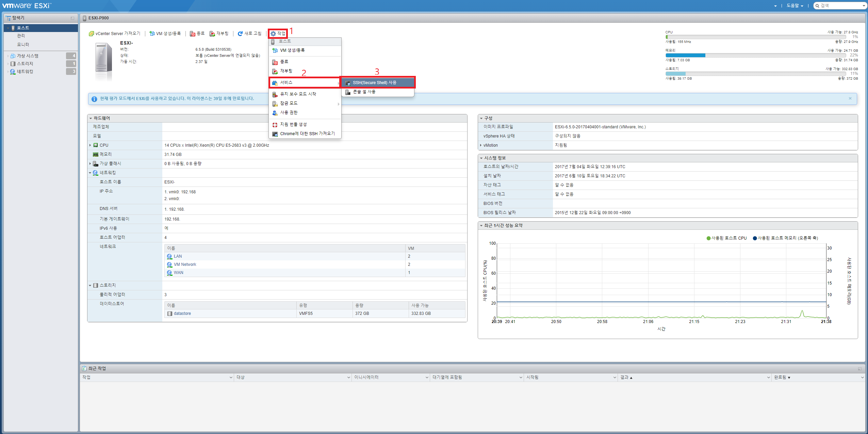Expand the 가상 플래시 row
Viewport: 868px width, 434px height.
(90, 164)
